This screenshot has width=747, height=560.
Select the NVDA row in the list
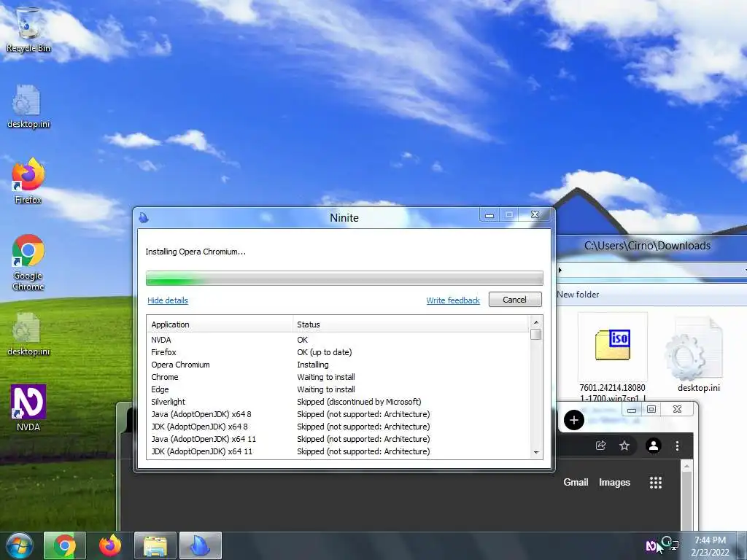pos(338,340)
